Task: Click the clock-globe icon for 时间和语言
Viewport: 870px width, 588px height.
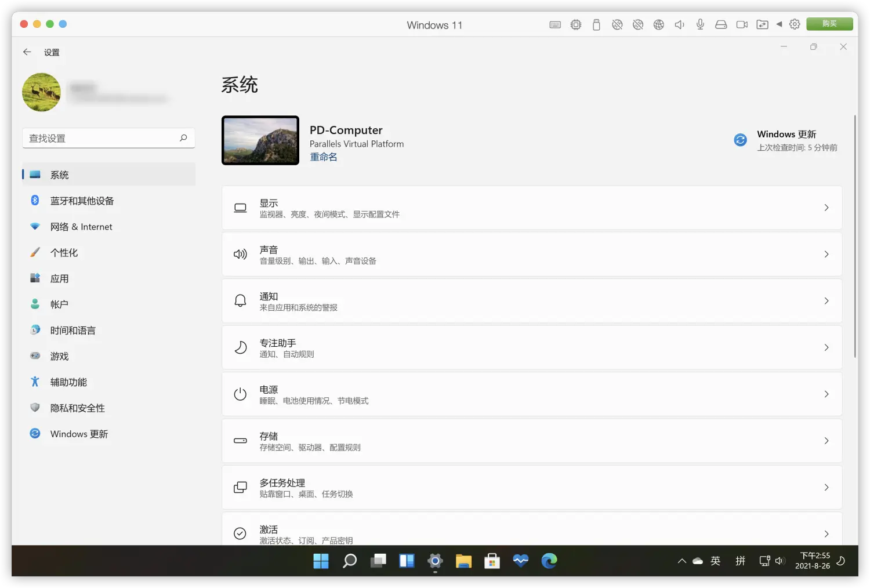Action: pyautogui.click(x=35, y=330)
